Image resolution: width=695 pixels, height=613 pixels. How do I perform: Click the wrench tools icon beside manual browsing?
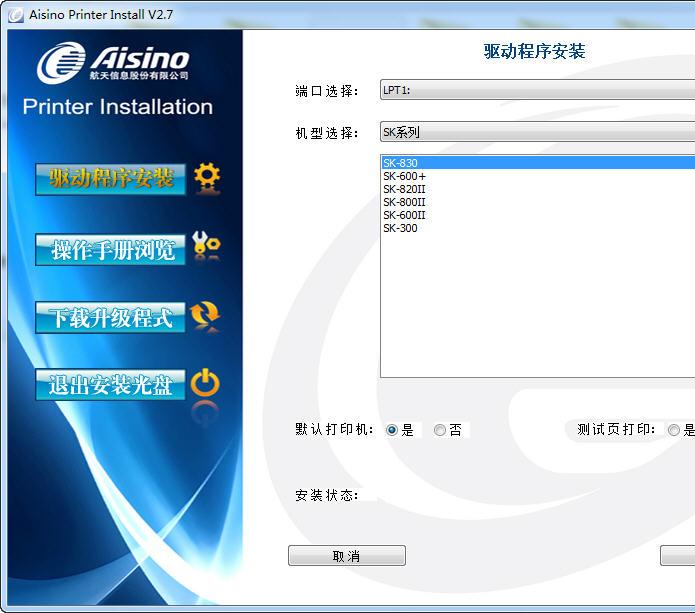tap(206, 245)
